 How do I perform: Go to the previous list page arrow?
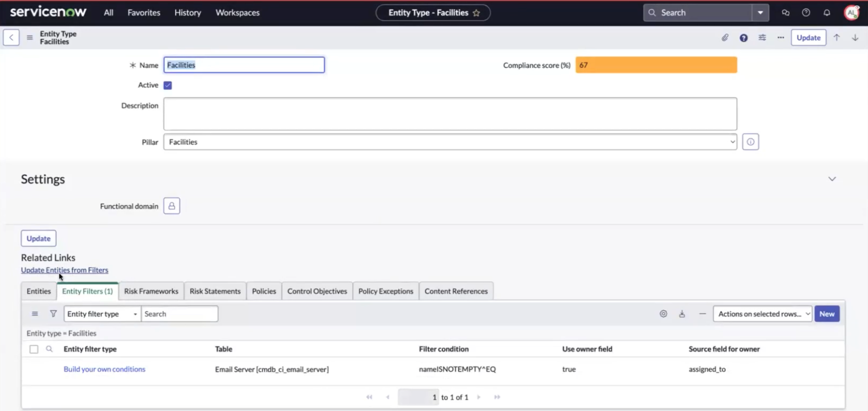point(388,397)
